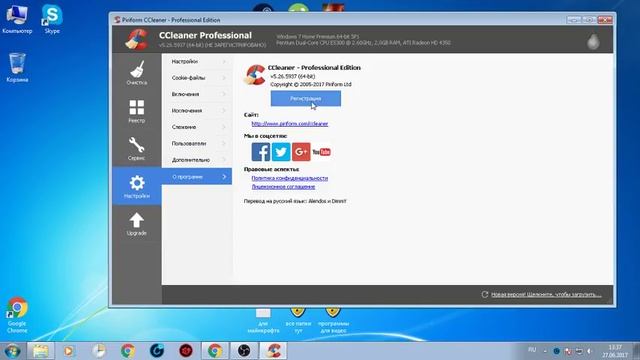
Task: Open the 'для майнкрофта' desktop folder
Action: (263, 321)
